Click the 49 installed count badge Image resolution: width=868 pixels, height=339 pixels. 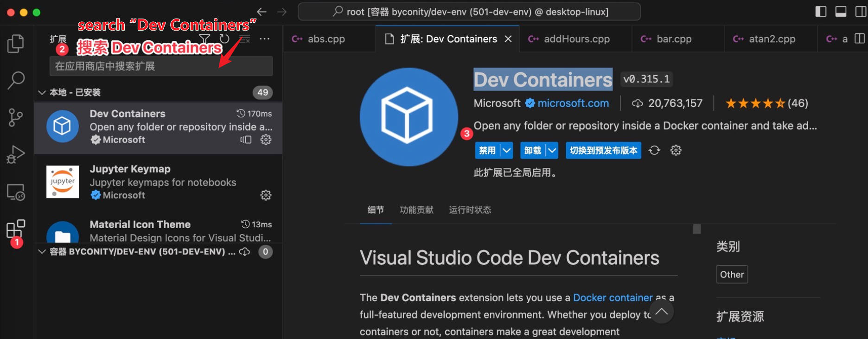point(263,92)
